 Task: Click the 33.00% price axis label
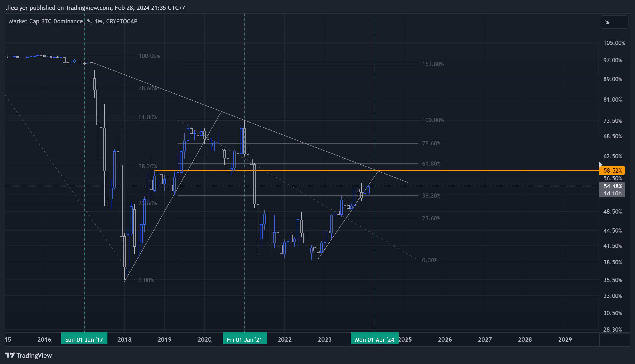click(613, 296)
